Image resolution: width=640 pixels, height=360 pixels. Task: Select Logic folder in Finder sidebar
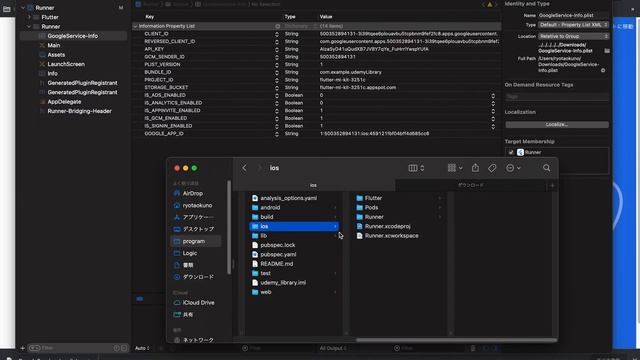coord(189,253)
